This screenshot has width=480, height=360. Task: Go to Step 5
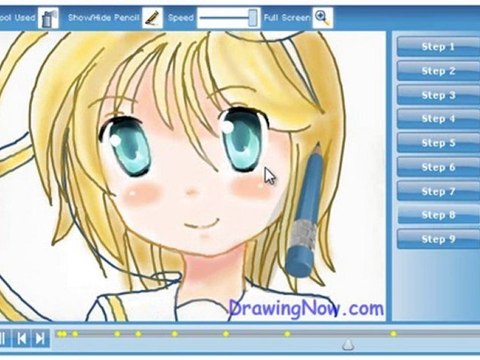(438, 143)
